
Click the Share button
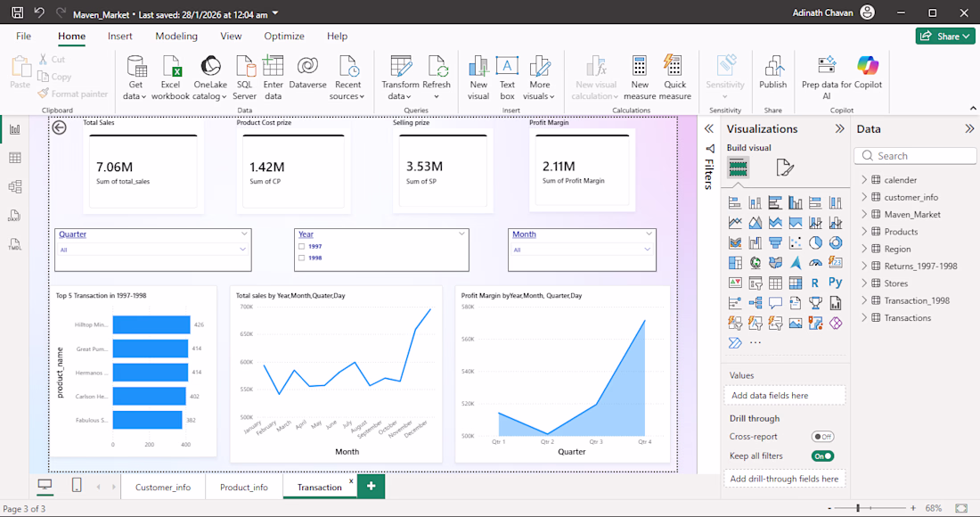tap(945, 36)
